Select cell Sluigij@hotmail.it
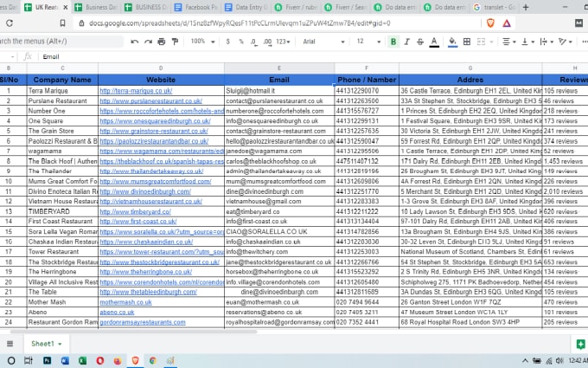This screenshot has width=588, height=368. pos(279,91)
